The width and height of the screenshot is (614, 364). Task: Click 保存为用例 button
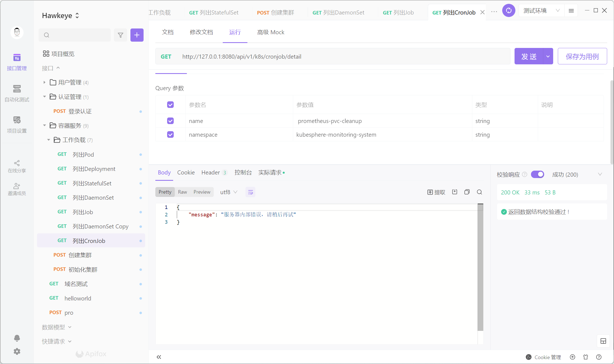pyautogui.click(x=582, y=56)
